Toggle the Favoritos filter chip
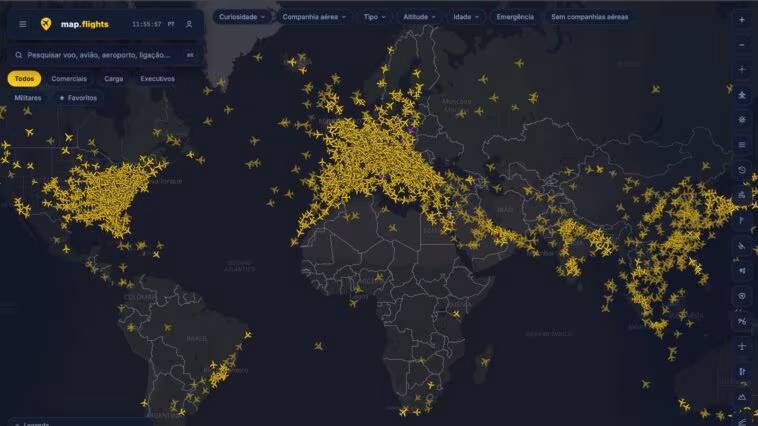 78,98
